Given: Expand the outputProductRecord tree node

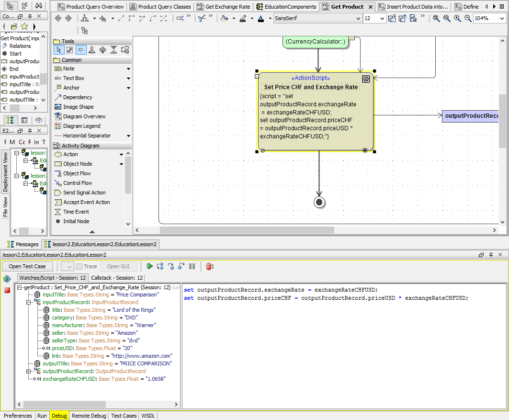Looking at the screenshot, I should coord(29,371).
